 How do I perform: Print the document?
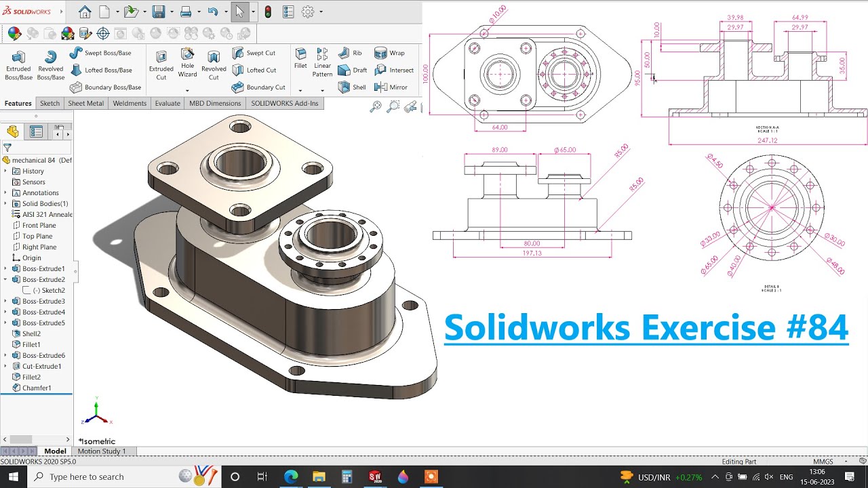coord(186,12)
